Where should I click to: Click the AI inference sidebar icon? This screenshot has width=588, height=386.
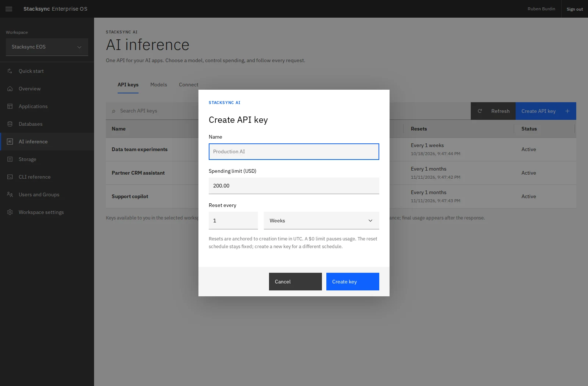pyautogui.click(x=10, y=142)
